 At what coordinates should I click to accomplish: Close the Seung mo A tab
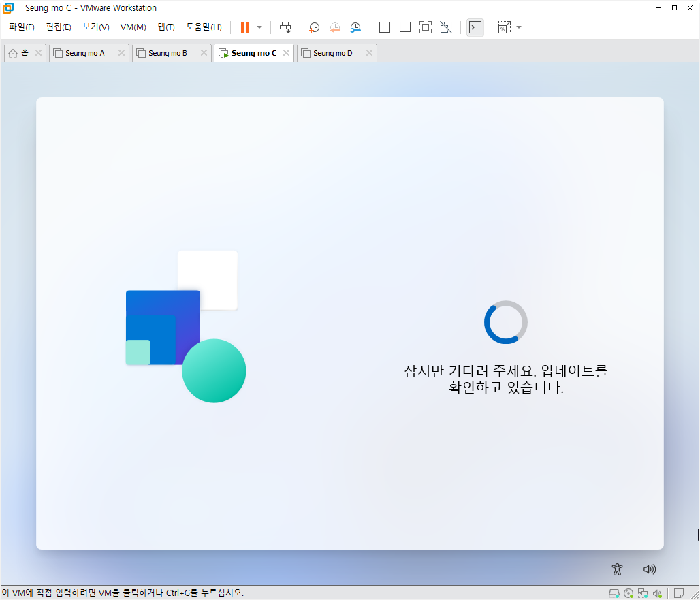click(121, 53)
